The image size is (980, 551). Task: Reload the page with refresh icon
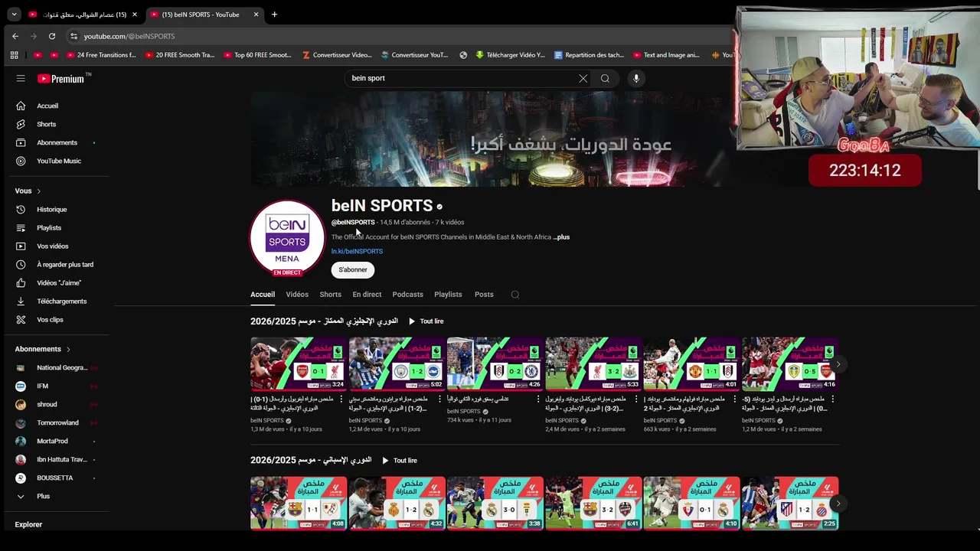(x=51, y=36)
